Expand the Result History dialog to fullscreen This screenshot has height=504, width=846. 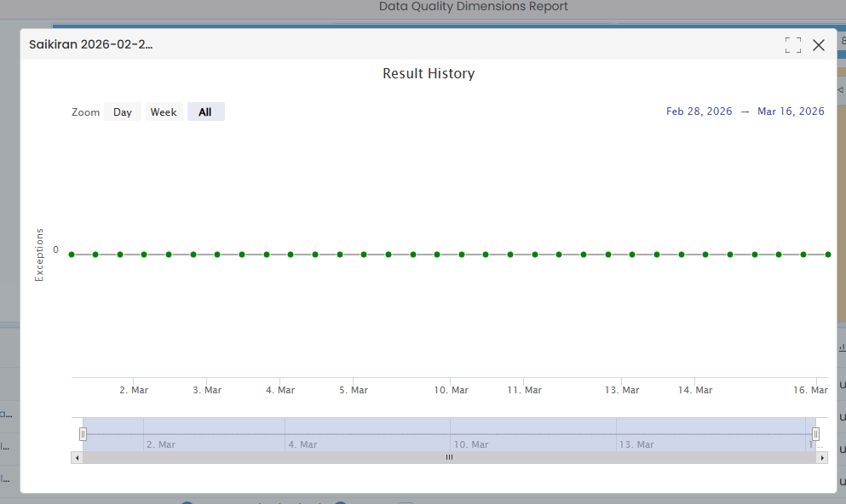click(x=792, y=45)
